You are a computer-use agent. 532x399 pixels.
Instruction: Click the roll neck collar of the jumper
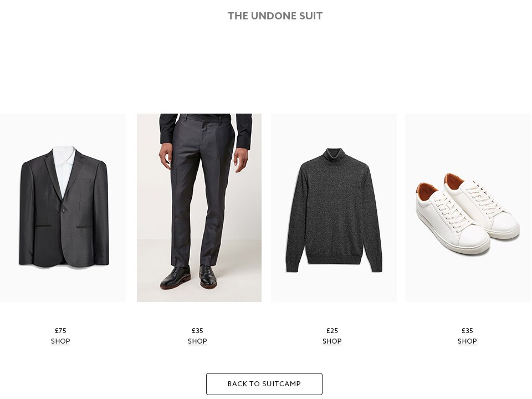tap(333, 155)
